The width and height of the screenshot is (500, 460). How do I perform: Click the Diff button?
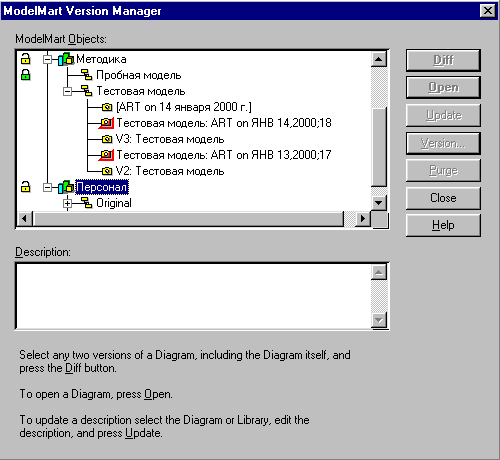coord(443,60)
